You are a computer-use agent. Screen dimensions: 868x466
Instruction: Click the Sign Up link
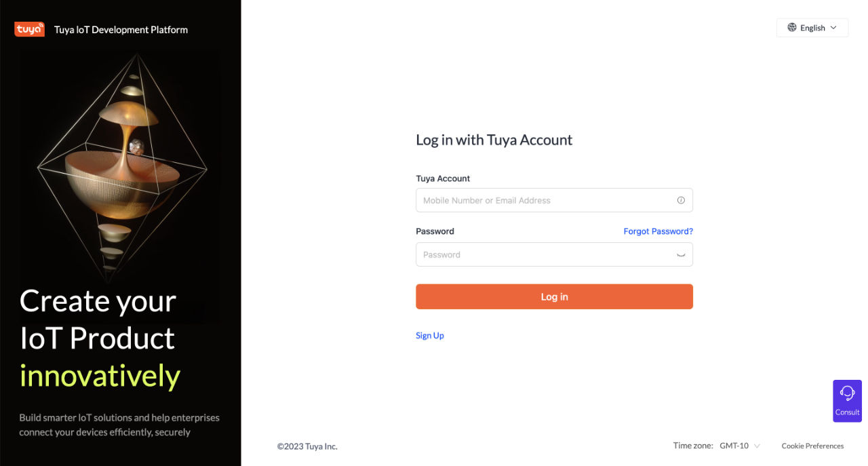[x=430, y=336]
